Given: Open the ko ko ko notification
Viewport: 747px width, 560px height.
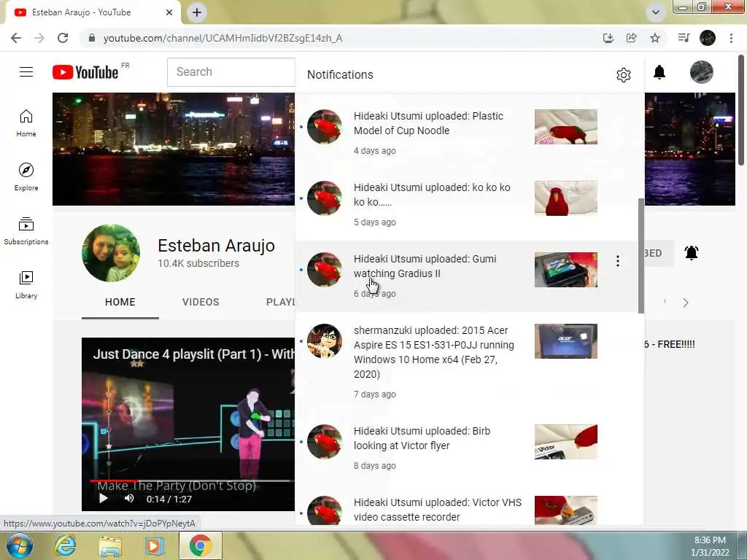Looking at the screenshot, I should pos(467,204).
